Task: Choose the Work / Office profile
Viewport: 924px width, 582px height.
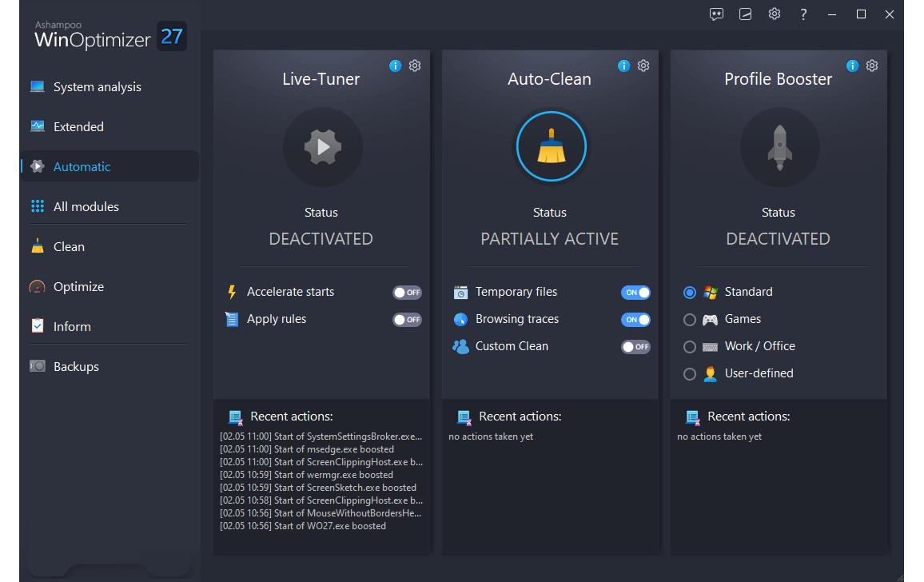Action: [x=690, y=347]
